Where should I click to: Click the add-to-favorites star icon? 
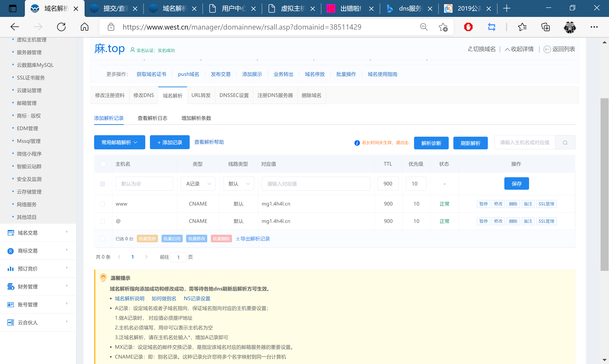click(x=443, y=27)
